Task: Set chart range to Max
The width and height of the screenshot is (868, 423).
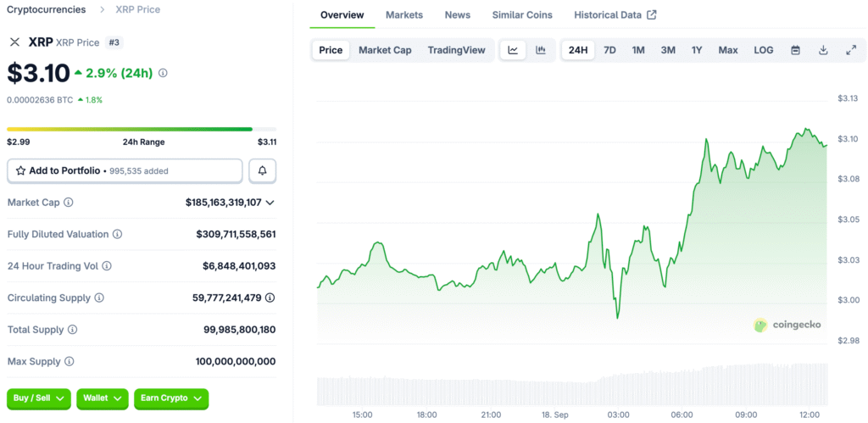Action: pos(728,50)
